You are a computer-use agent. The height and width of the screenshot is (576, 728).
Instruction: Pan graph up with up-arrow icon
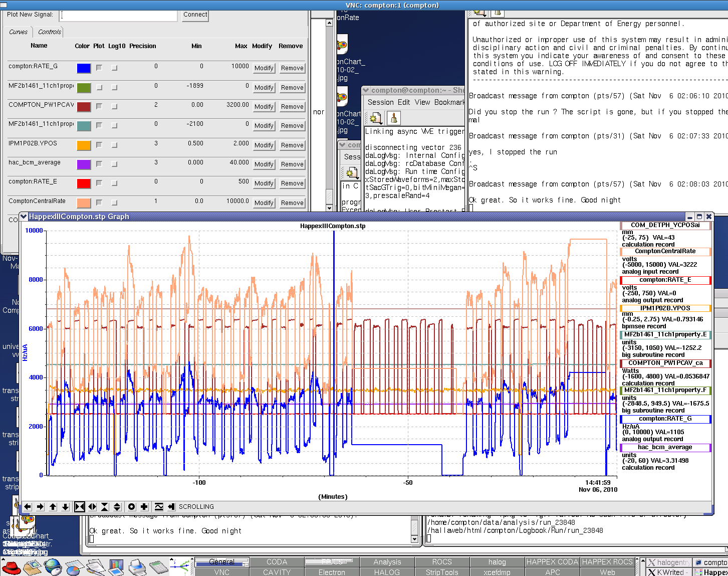53,507
